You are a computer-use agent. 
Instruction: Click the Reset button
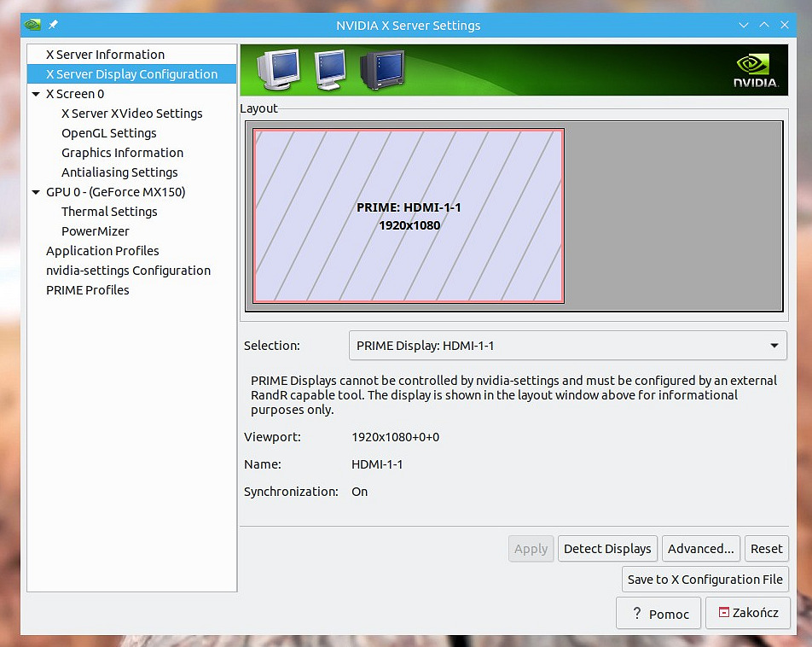tap(767, 549)
